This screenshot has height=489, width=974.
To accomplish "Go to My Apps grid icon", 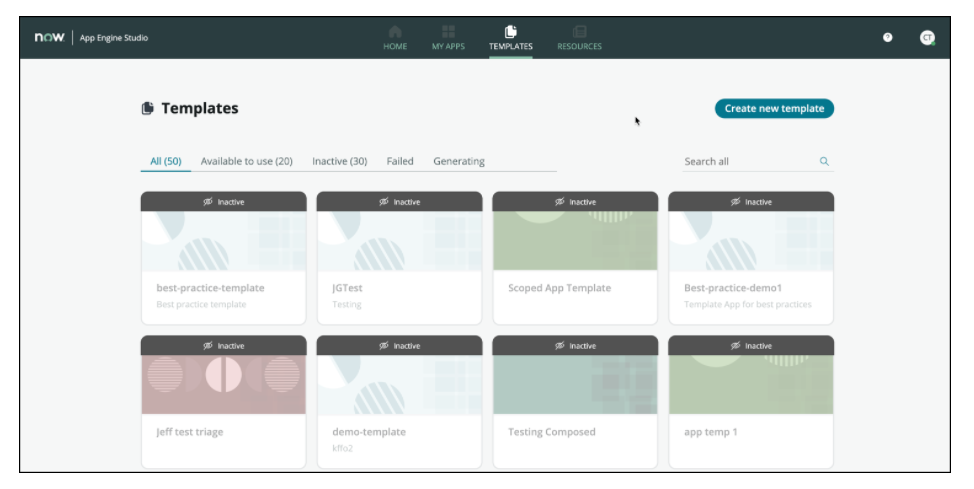I will (448, 32).
